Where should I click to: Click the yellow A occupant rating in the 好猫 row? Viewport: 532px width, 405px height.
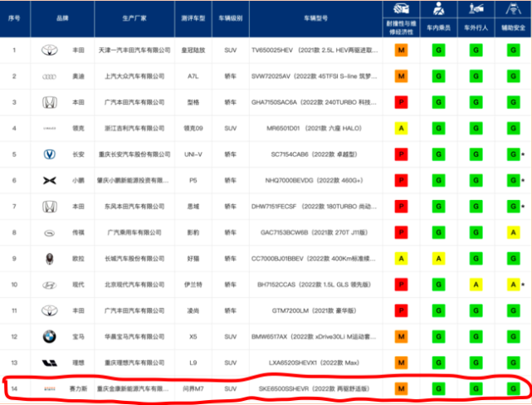coord(438,259)
